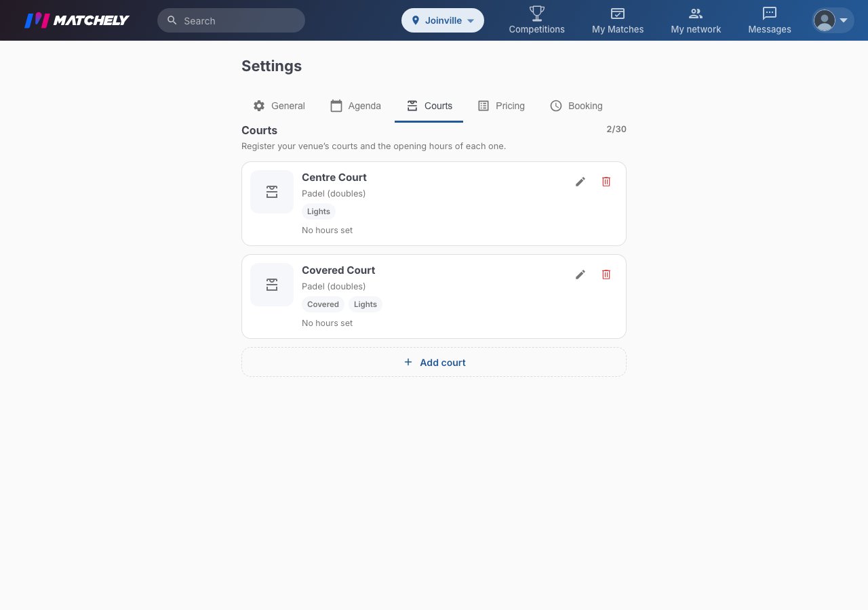Delete Centre Court with the trash icon
Screen dimensions: 868x610
pos(606,182)
